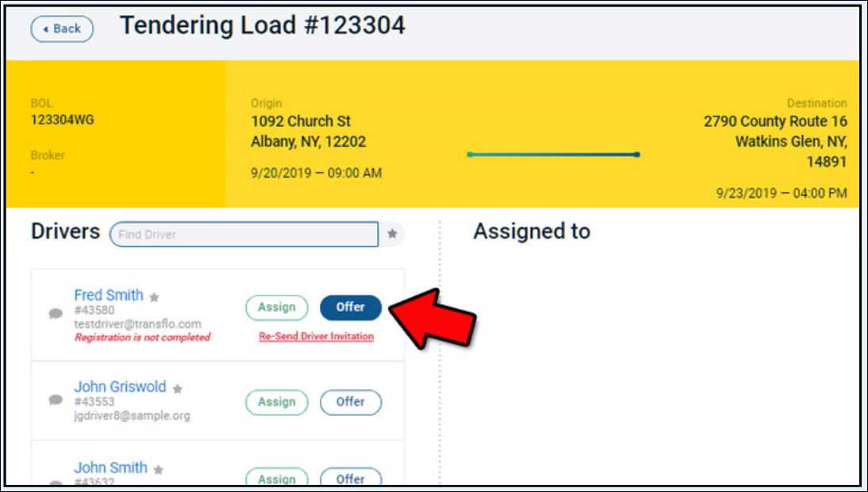Click Assign button for John Smith
This screenshot has height=492, width=868.
(x=276, y=479)
